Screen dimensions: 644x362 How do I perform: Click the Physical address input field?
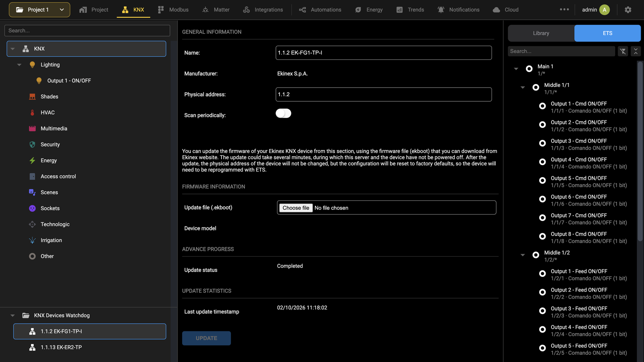[384, 94]
